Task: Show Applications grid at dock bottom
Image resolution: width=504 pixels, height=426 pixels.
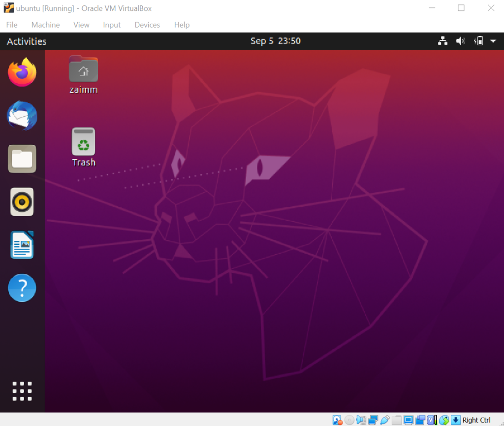Action: 22,391
